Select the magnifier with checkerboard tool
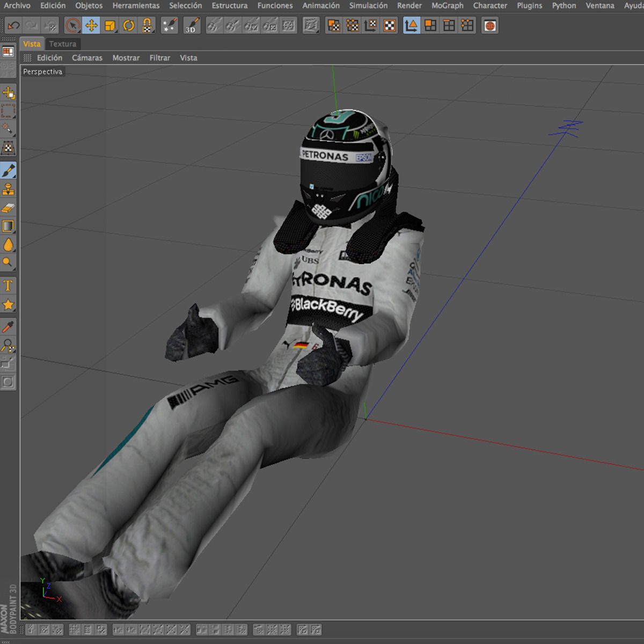 (x=8, y=345)
